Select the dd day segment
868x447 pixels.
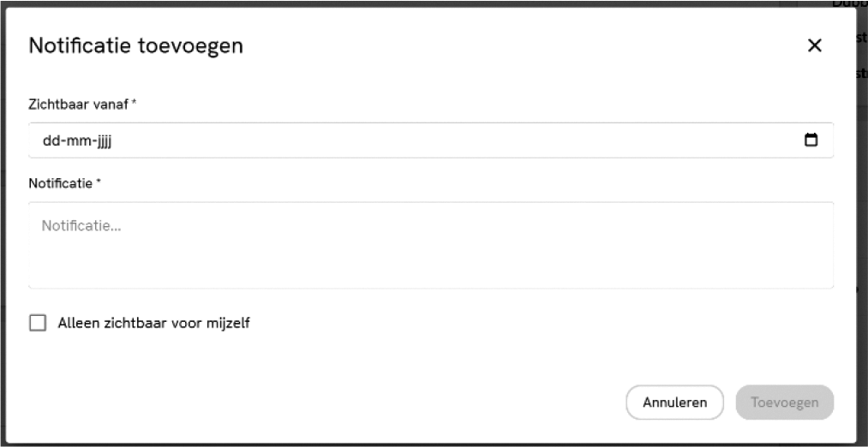click(51, 140)
